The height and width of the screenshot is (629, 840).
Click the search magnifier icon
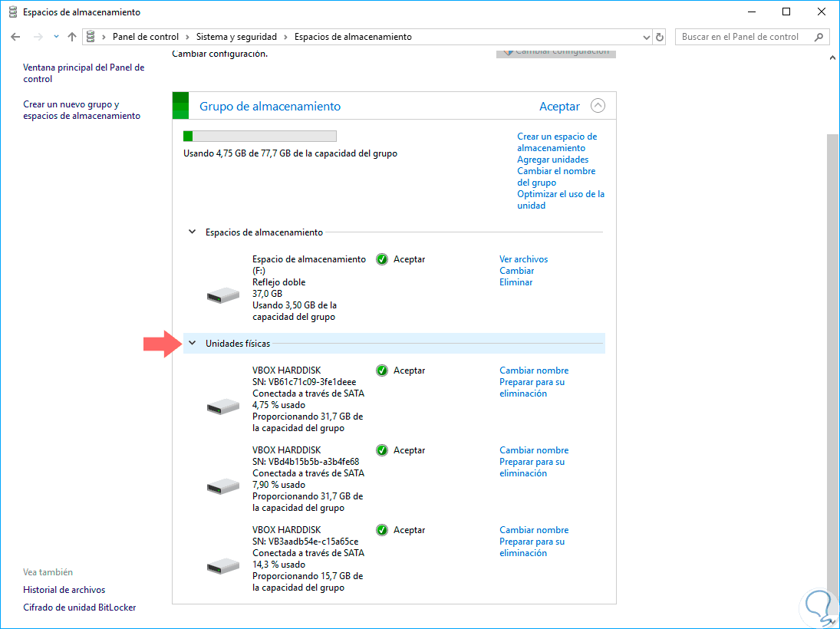tap(819, 37)
